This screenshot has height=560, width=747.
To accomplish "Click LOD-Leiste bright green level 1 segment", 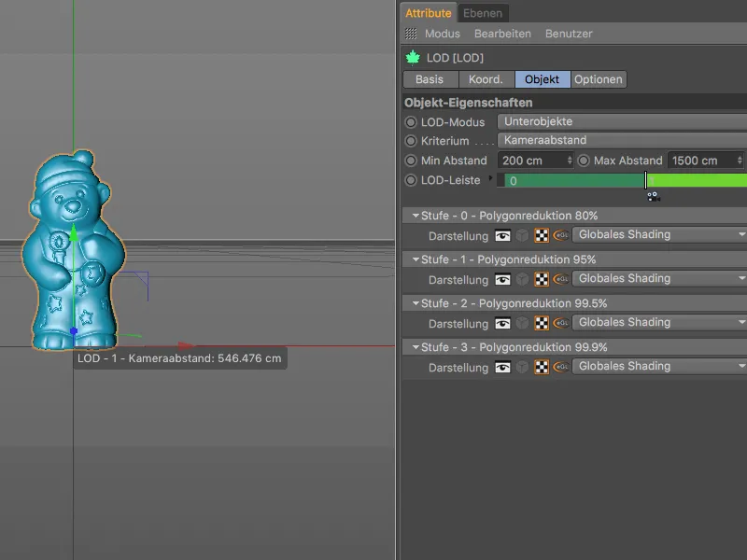I will click(698, 180).
